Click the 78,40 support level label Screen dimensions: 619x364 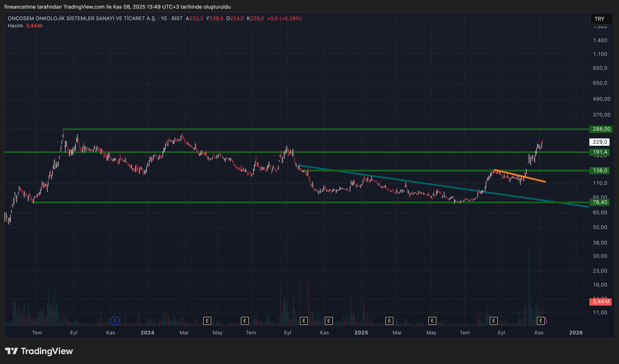tap(600, 202)
